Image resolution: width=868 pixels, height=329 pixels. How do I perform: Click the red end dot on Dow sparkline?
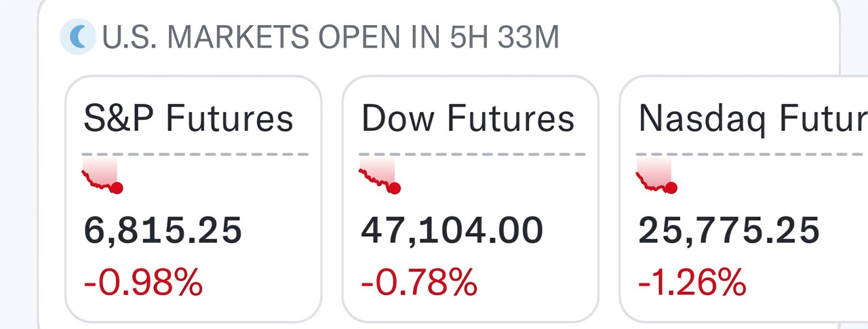pyautogui.click(x=394, y=188)
